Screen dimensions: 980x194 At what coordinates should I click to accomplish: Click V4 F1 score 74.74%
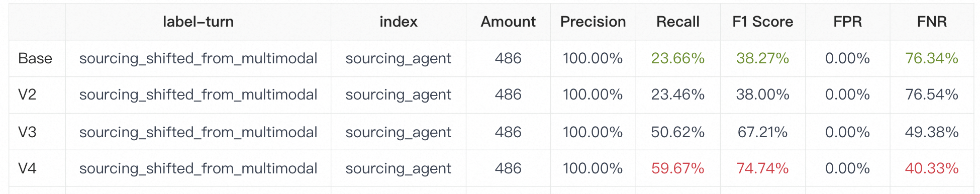point(762,168)
